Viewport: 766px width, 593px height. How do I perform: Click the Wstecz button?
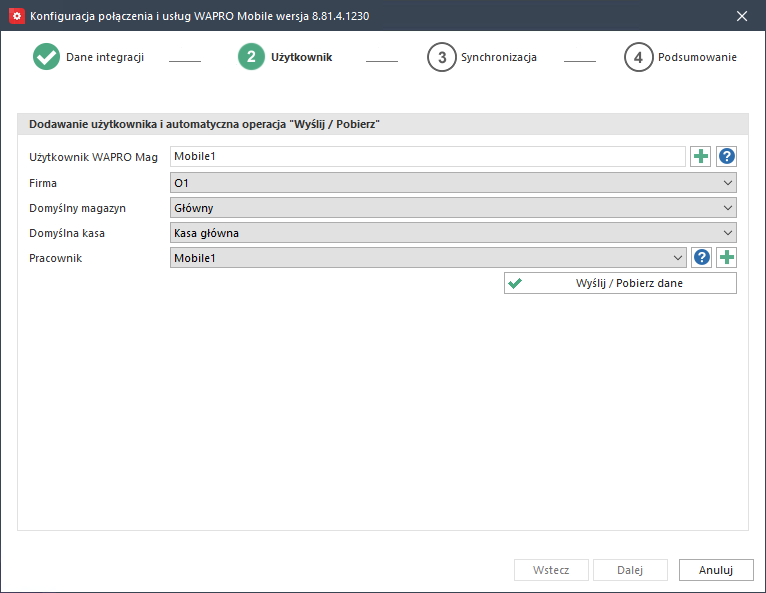(x=551, y=570)
